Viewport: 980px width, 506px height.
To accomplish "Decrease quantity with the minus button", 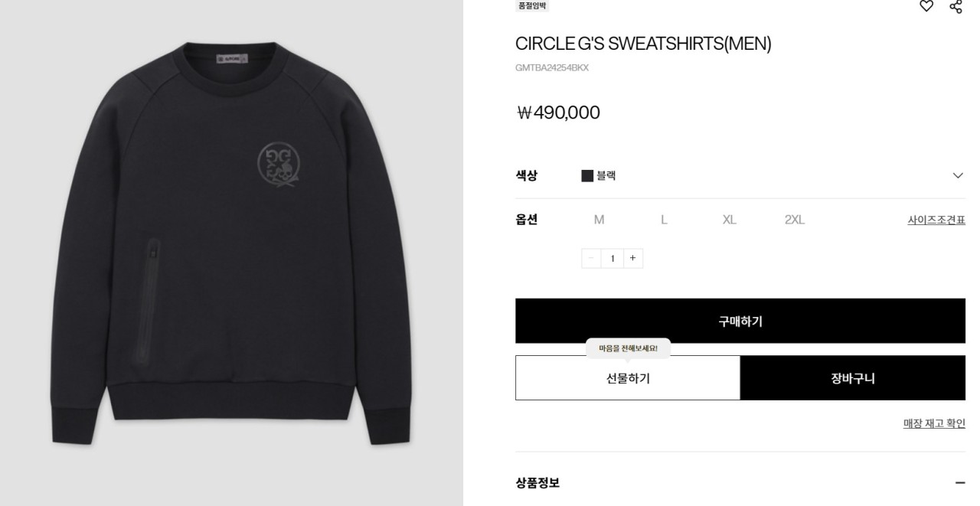I will (x=591, y=259).
